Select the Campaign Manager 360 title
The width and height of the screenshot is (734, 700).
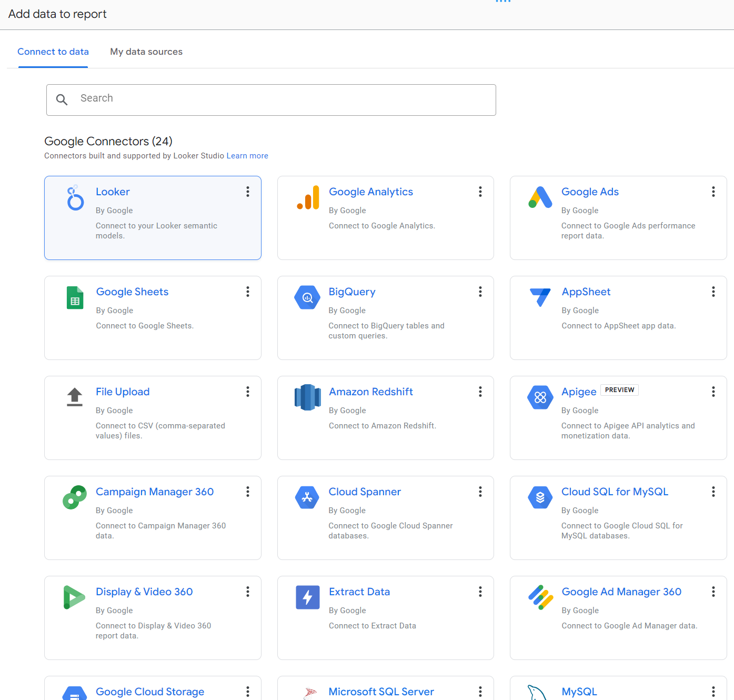pos(155,492)
